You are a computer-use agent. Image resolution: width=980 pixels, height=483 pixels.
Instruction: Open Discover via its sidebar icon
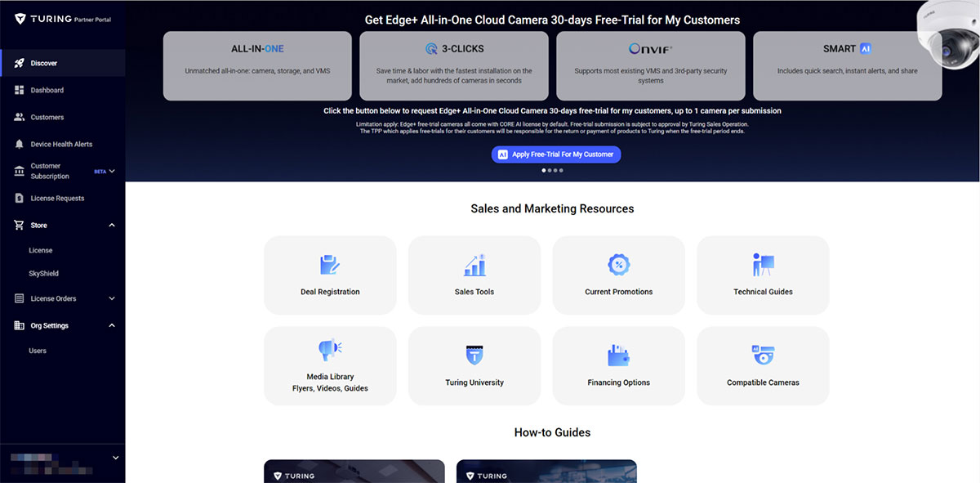pos(20,63)
